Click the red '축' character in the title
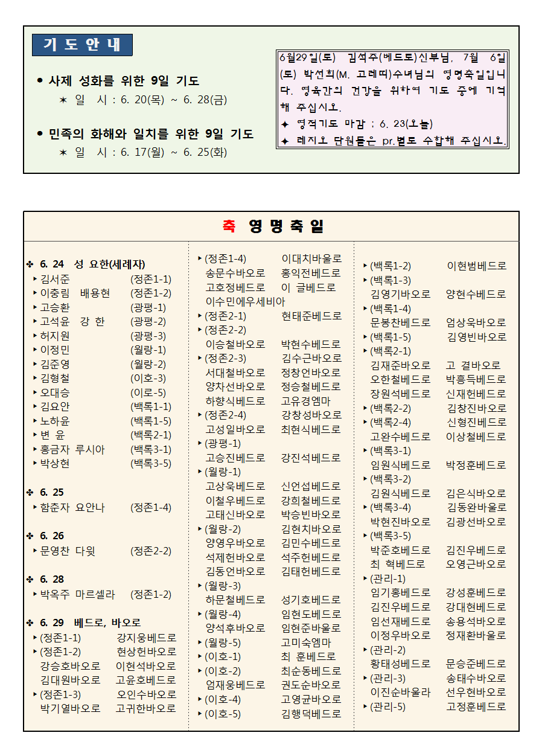The height and width of the screenshot is (756, 542). click(229, 226)
